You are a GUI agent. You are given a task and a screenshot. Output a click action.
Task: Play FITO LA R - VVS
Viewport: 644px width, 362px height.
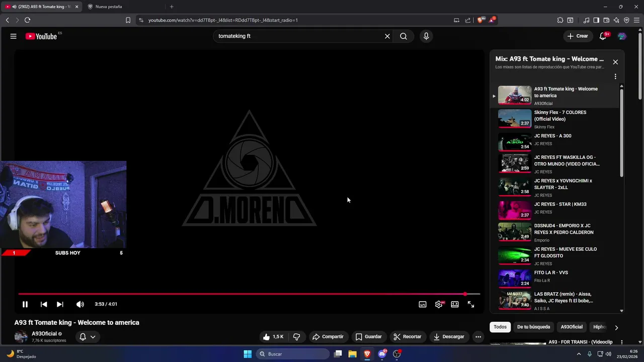click(x=555, y=279)
